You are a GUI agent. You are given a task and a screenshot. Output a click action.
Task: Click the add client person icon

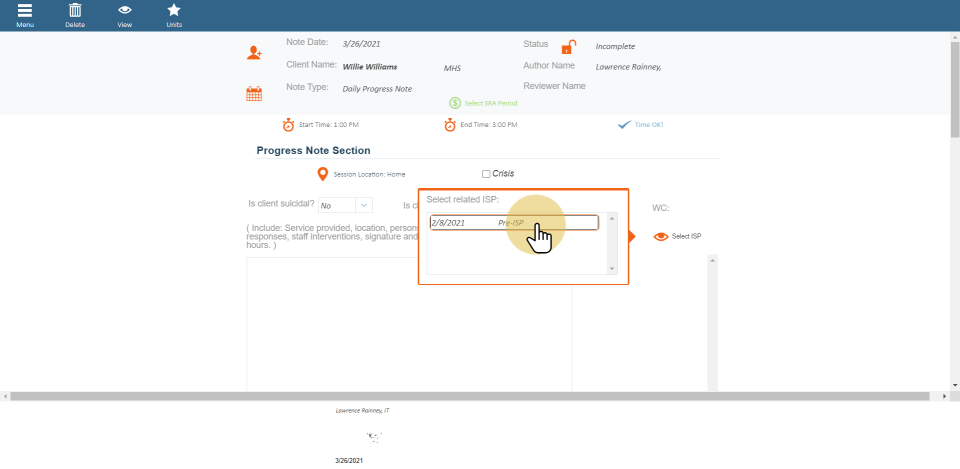point(254,52)
